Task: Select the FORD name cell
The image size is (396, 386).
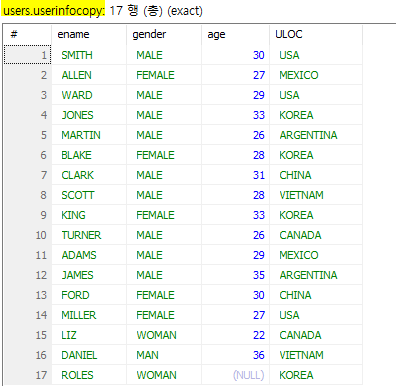Action: [x=89, y=295]
